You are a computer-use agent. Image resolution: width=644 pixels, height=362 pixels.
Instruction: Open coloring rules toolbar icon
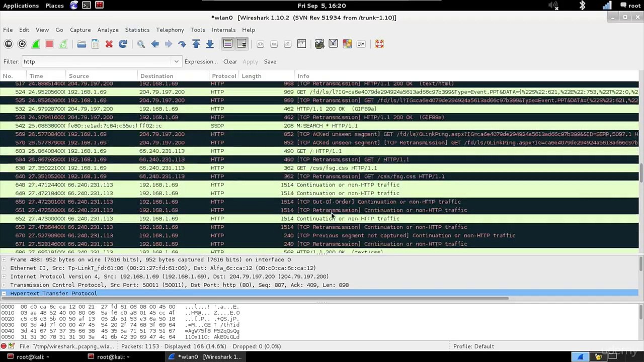pyautogui.click(x=347, y=44)
